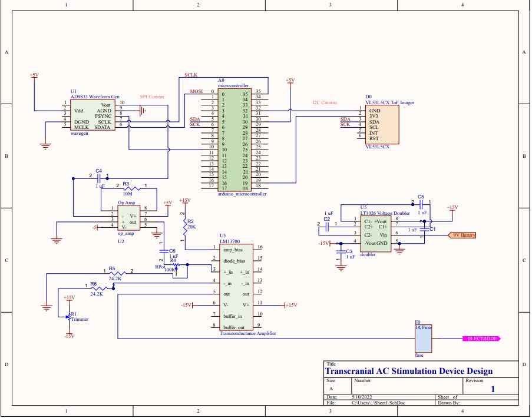The image size is (532, 418).
Task: Select the SCLK net label
Action: (x=191, y=75)
